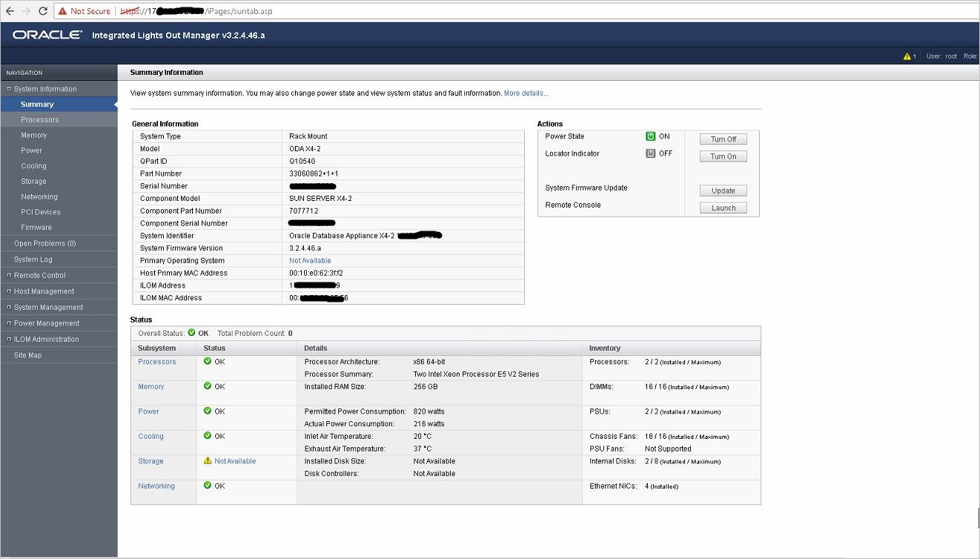Click the Model value ODA X4-2

(305, 149)
